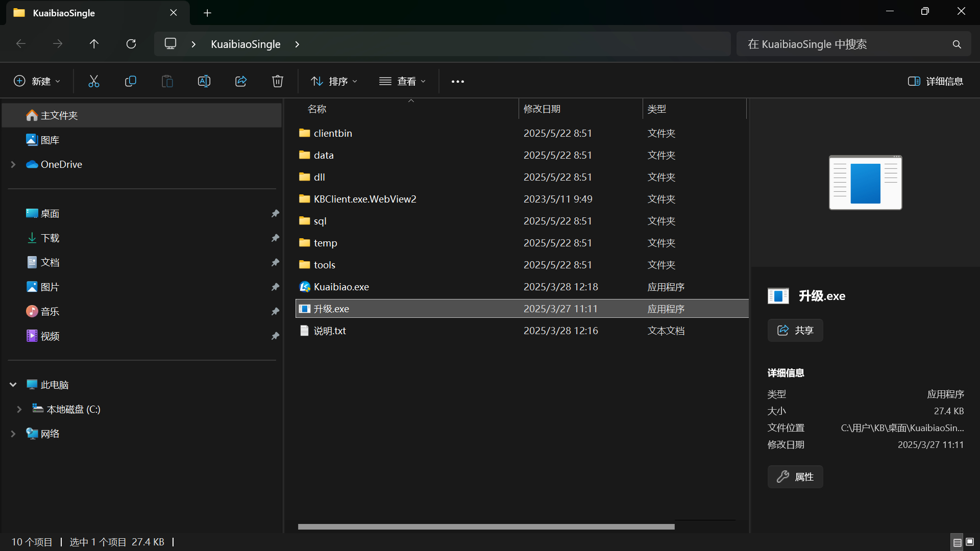Open a new tab with plus button
980x551 pixels.
207,13
